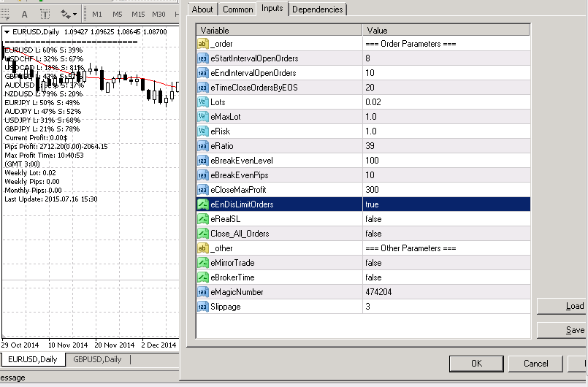Switch chart to M1 timeframe

point(97,15)
